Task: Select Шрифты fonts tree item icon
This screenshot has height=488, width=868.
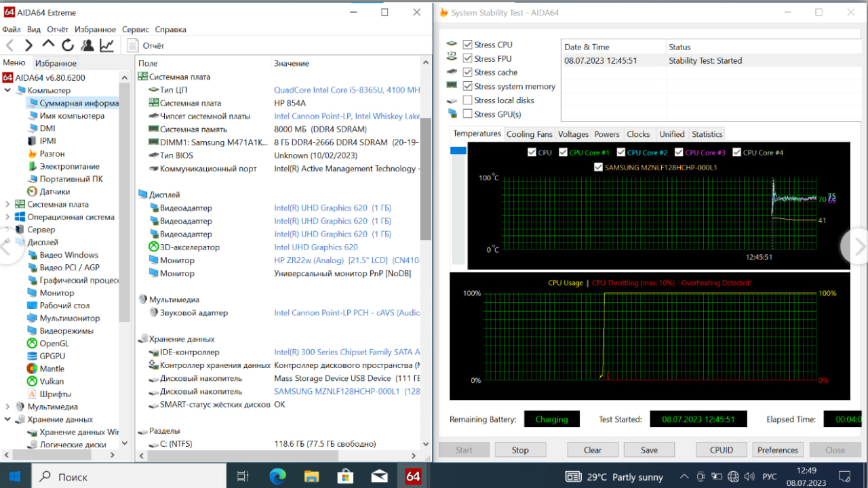Action: [32, 394]
